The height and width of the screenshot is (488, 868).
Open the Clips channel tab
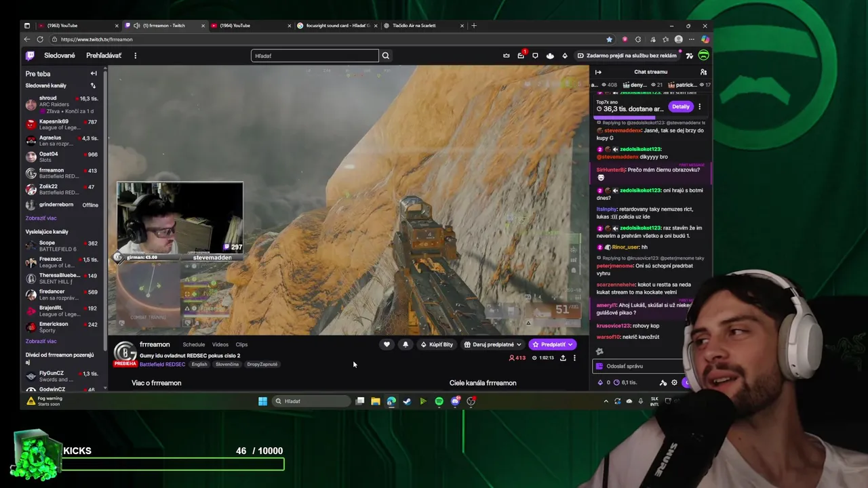click(241, 344)
